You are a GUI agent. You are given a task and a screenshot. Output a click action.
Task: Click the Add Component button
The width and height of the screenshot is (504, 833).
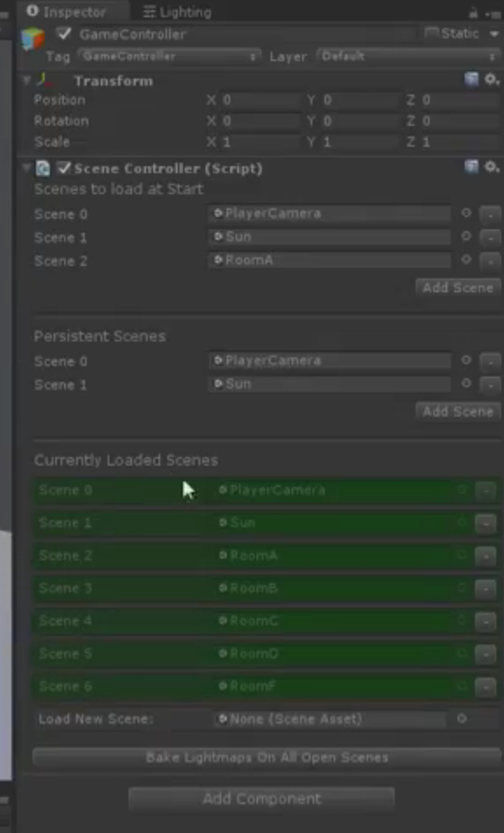262,799
